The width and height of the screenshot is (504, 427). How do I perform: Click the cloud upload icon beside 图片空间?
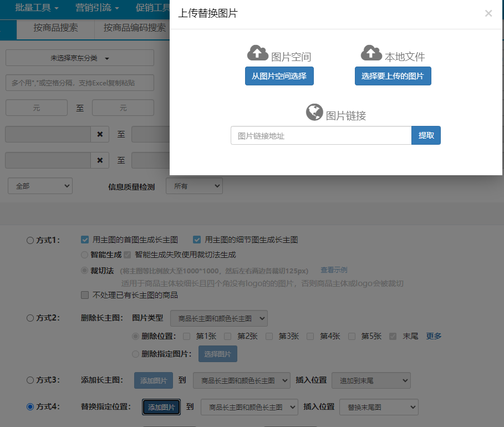[x=257, y=53]
